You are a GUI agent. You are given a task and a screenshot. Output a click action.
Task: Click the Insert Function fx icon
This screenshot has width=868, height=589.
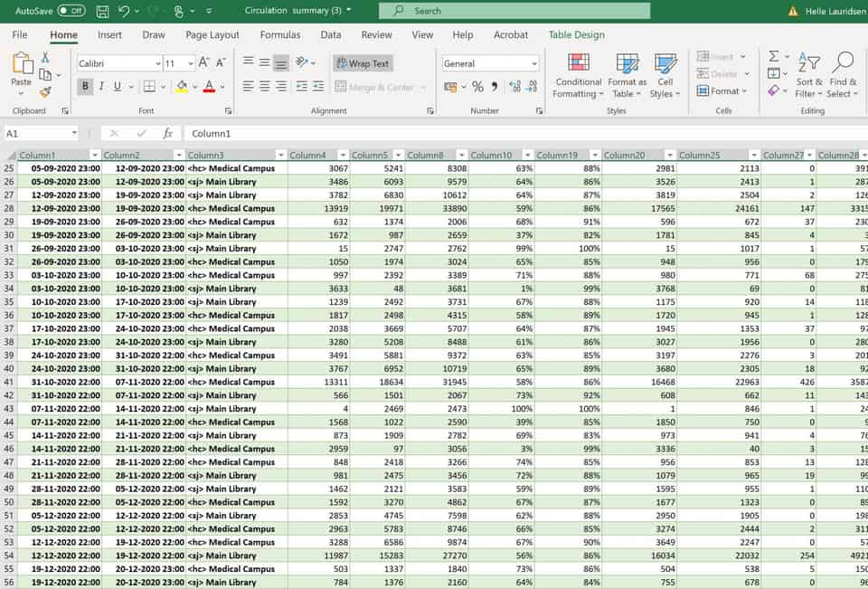coord(167,133)
